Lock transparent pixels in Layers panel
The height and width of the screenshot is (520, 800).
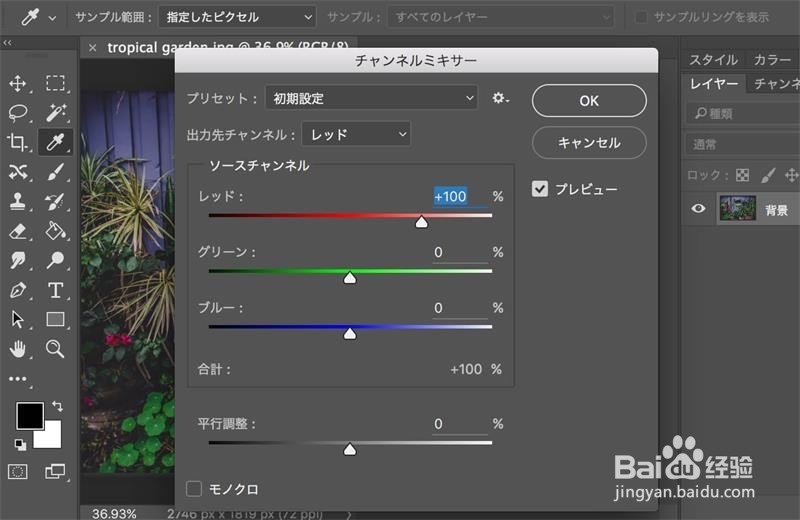pos(742,176)
